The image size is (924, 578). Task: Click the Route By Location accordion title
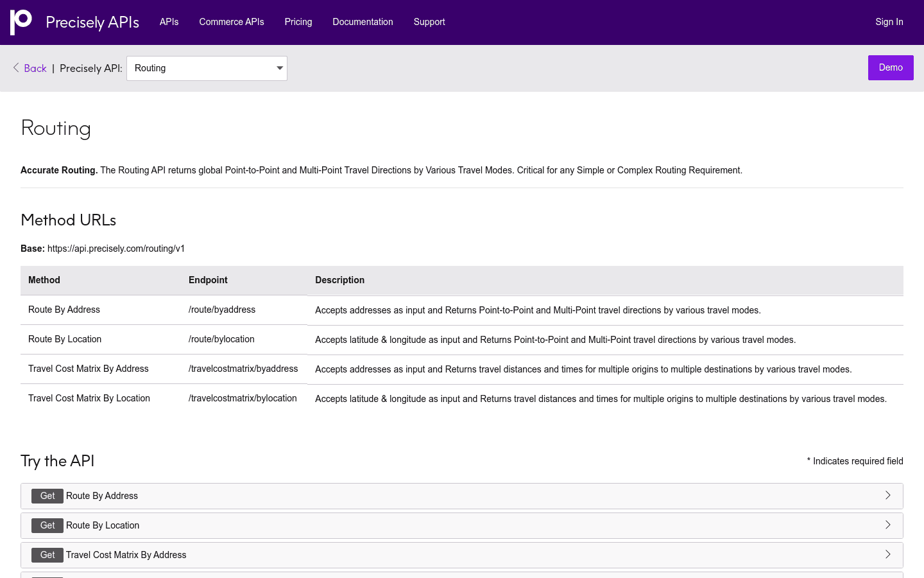[103, 525]
